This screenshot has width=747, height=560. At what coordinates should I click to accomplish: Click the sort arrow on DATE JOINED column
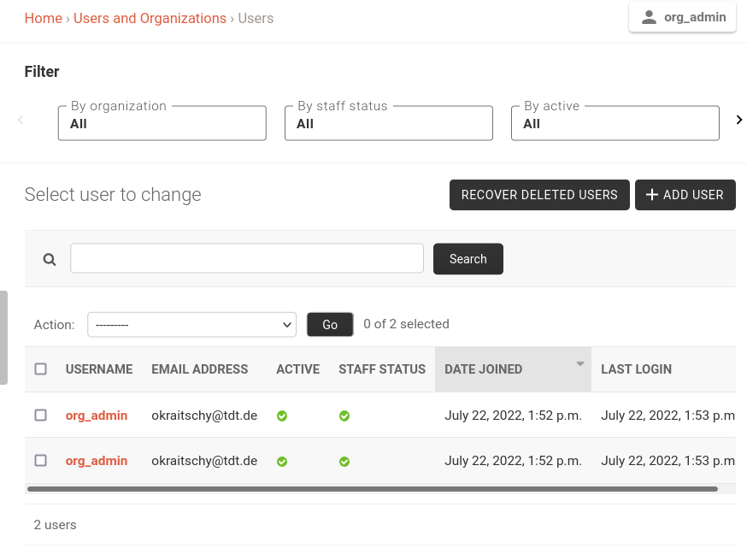click(x=579, y=363)
